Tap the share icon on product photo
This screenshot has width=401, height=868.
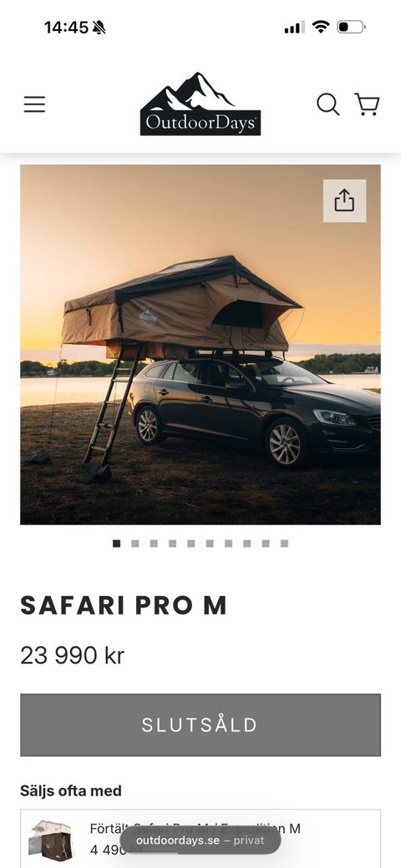coord(344,200)
